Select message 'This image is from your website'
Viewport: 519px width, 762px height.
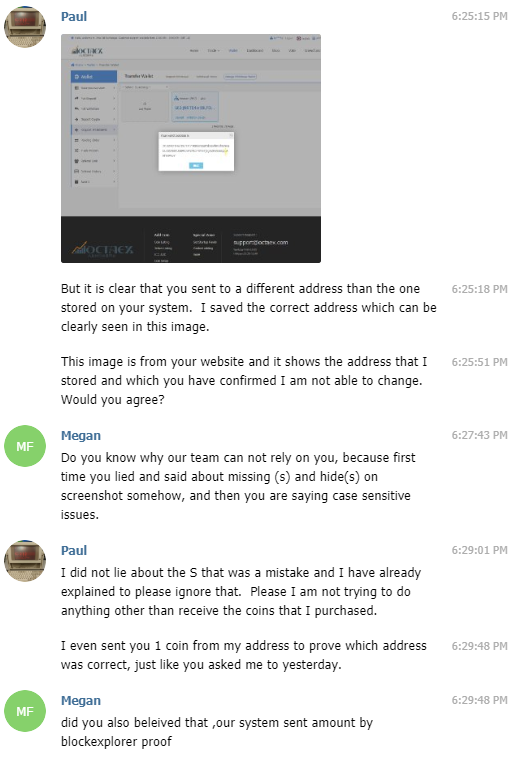[244, 381]
